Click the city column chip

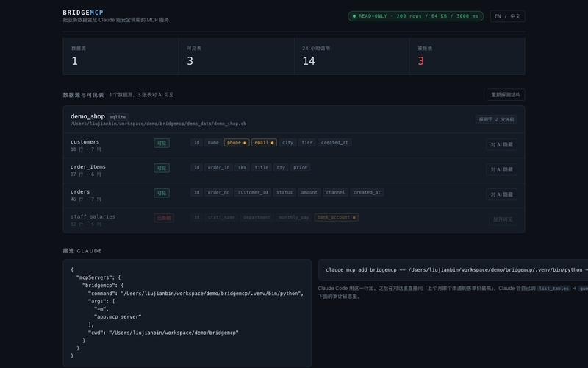287,142
